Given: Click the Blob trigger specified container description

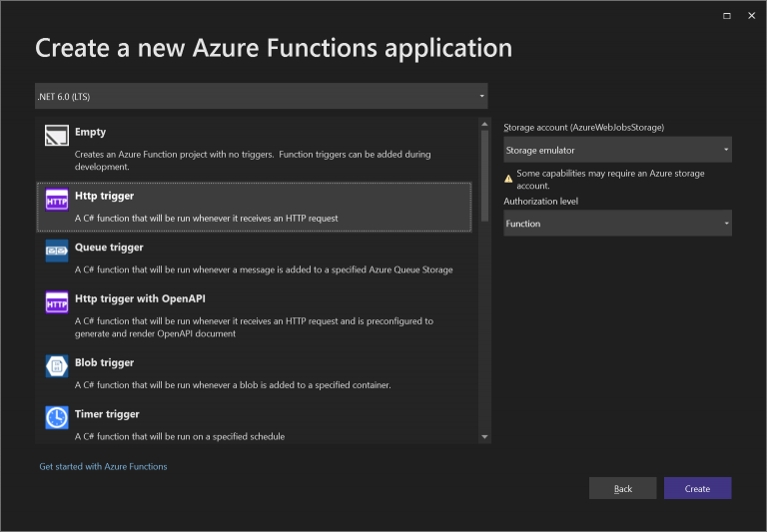Looking at the screenshot, I should 233,385.
